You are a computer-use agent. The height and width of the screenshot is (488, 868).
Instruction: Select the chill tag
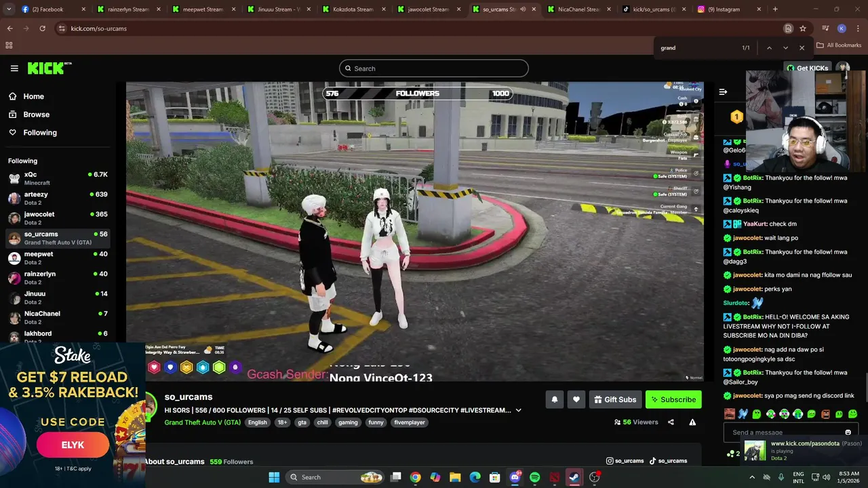click(x=322, y=422)
